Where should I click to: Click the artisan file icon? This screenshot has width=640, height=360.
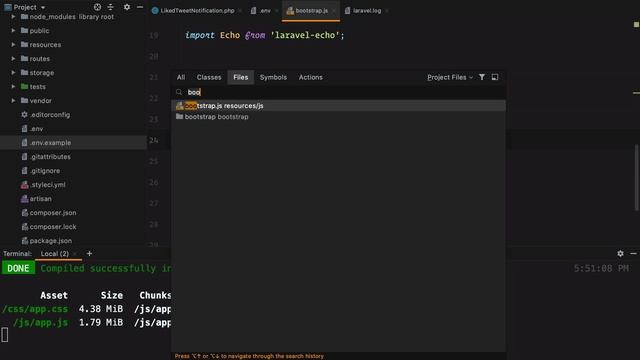(x=24, y=199)
